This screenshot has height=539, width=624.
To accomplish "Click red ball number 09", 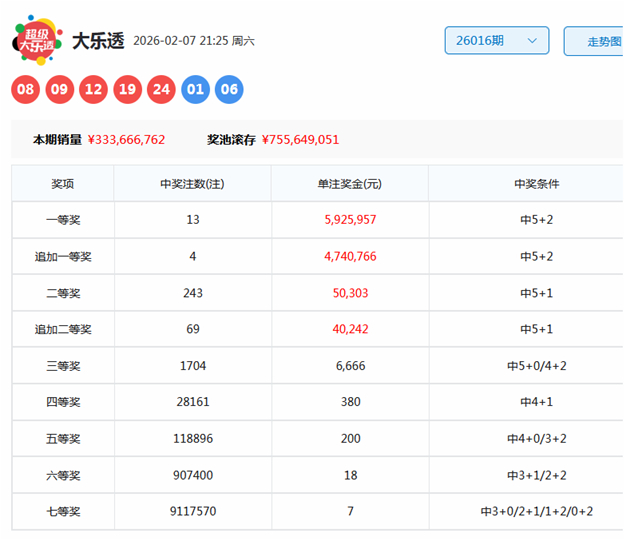I will coord(59,89).
